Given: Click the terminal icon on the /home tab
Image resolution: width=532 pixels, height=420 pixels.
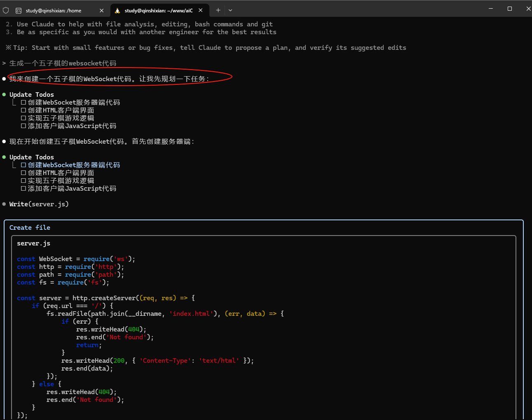Looking at the screenshot, I should coord(19,11).
